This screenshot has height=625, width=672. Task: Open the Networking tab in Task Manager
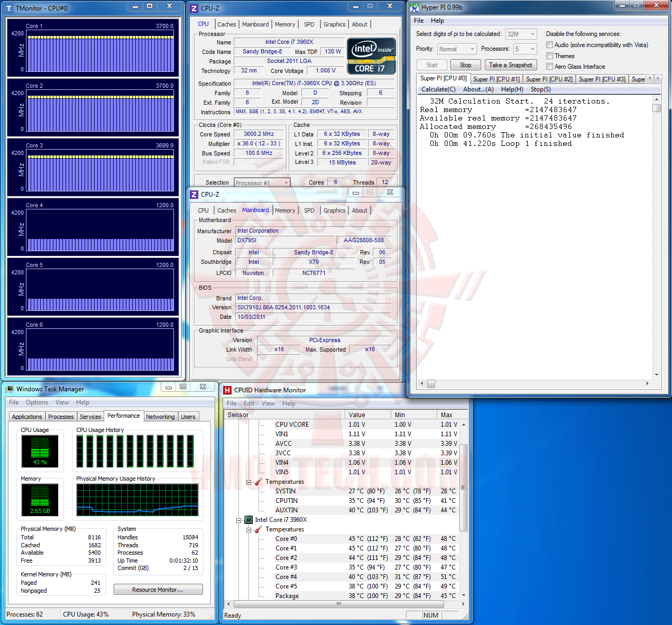[160, 417]
